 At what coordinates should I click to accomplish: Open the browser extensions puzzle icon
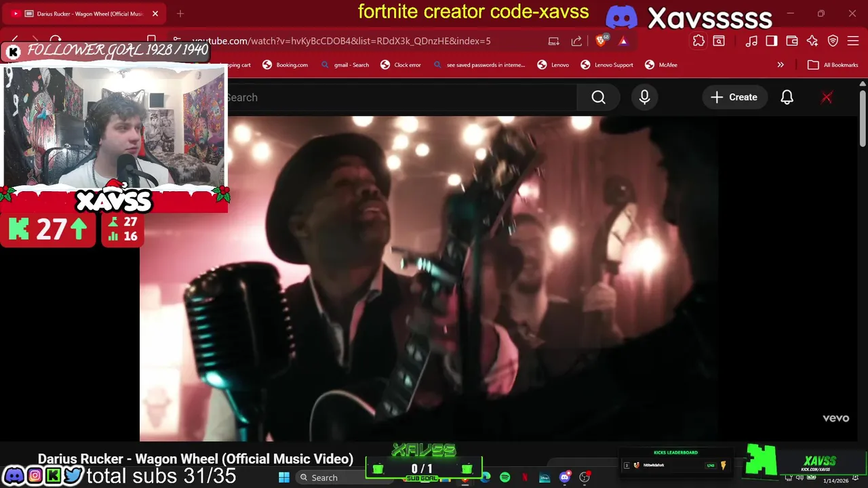point(698,41)
